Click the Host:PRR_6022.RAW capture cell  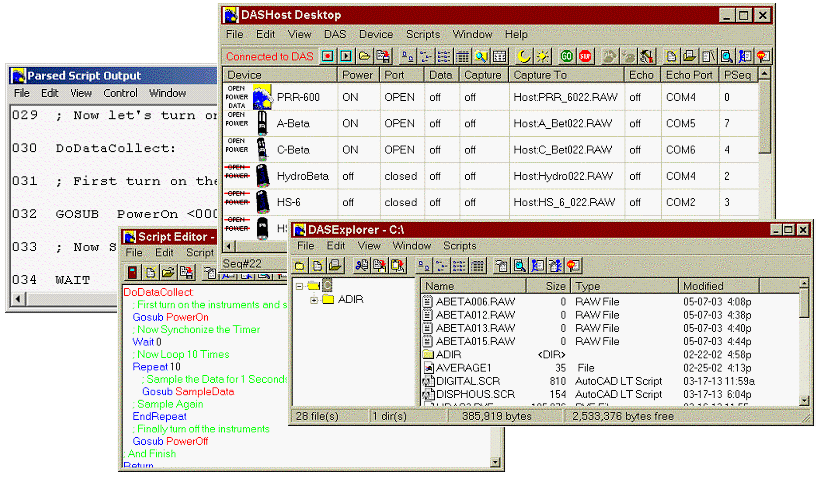(x=565, y=97)
